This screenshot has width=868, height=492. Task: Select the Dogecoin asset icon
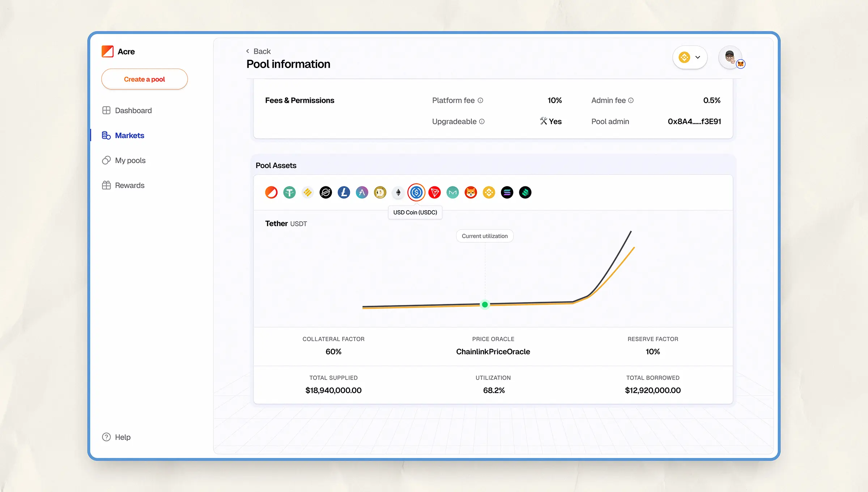(380, 192)
